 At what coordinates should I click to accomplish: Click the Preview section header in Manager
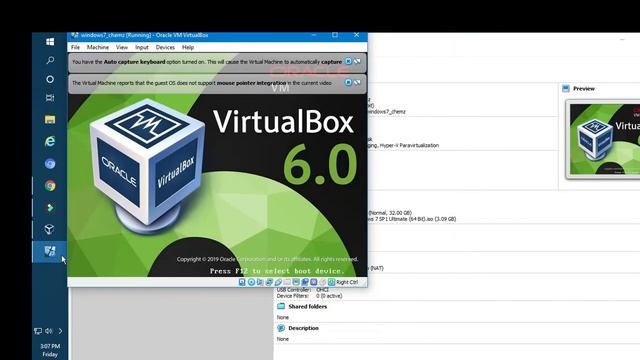point(584,89)
